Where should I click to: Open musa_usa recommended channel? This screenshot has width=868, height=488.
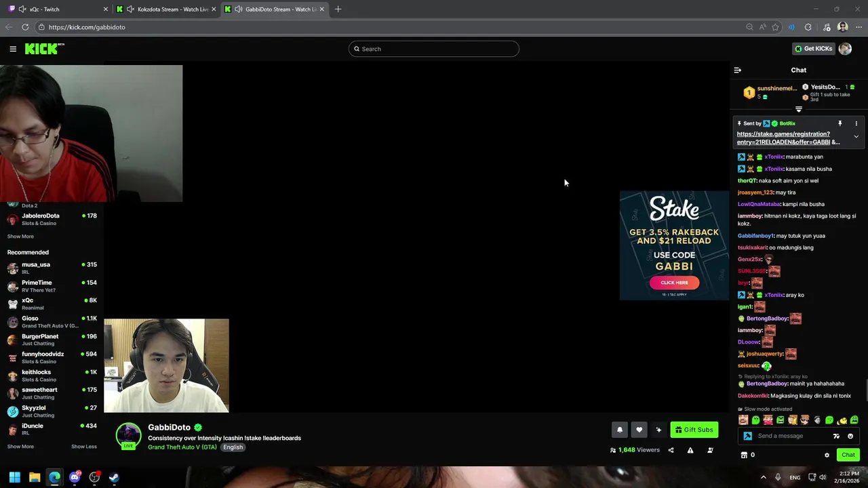coord(52,268)
